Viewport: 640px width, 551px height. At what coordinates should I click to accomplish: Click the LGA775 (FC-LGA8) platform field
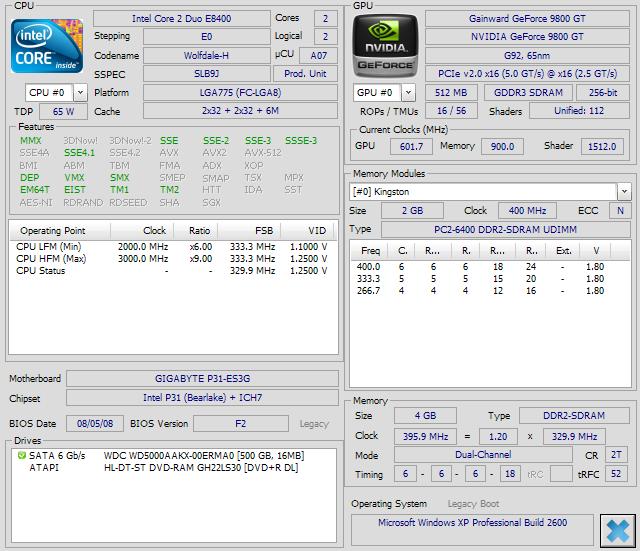coord(240,93)
